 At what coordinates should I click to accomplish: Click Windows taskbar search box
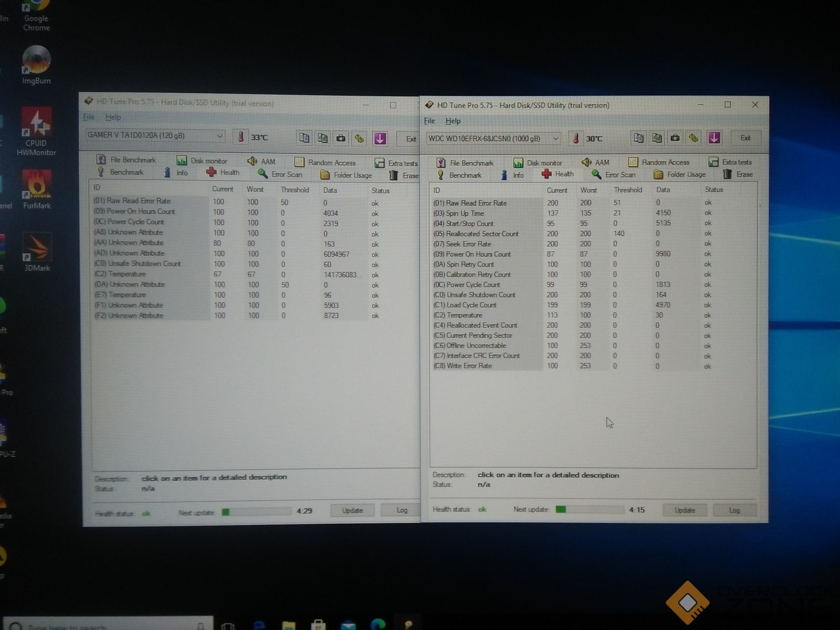pyautogui.click(x=108, y=624)
